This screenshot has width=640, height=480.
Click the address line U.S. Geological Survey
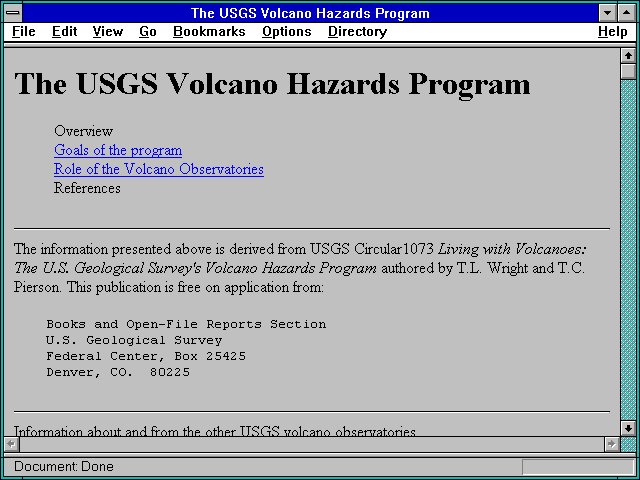[x=134, y=340]
